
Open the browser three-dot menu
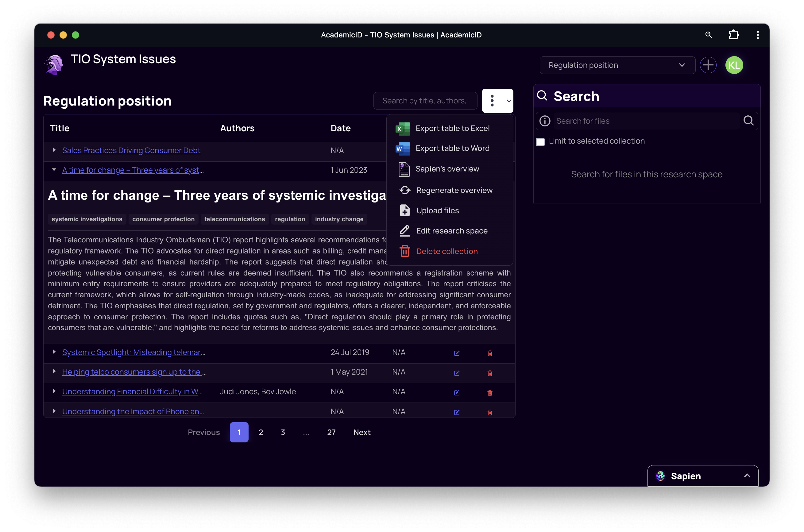[x=757, y=35]
